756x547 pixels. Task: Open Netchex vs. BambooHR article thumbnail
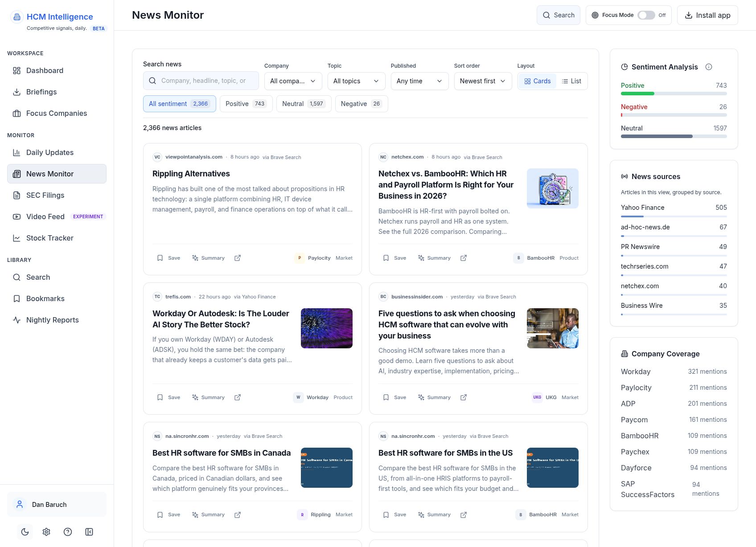pos(553,188)
